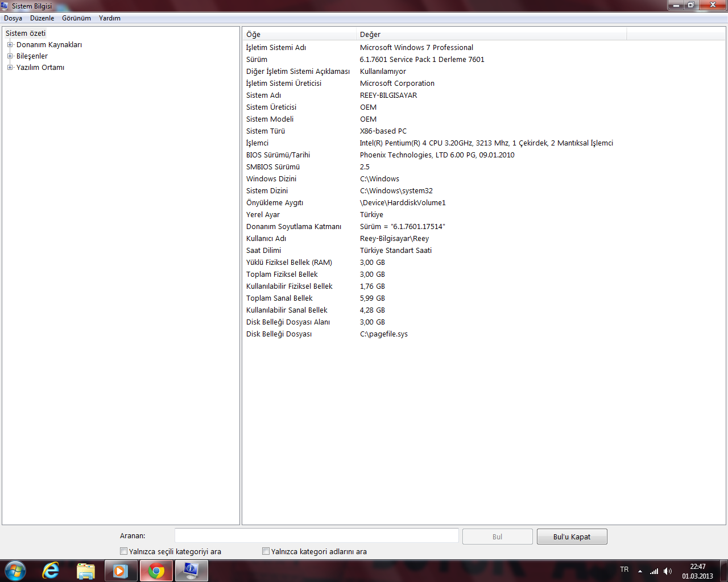Viewport: 728px width, 582px height.
Task: Open the Düzenle menu
Action: click(42, 18)
